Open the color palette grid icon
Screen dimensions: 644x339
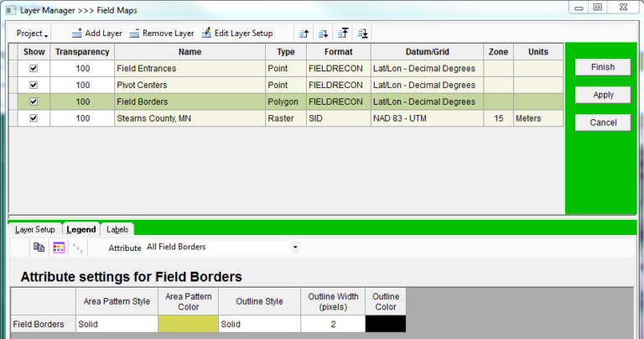[59, 248]
